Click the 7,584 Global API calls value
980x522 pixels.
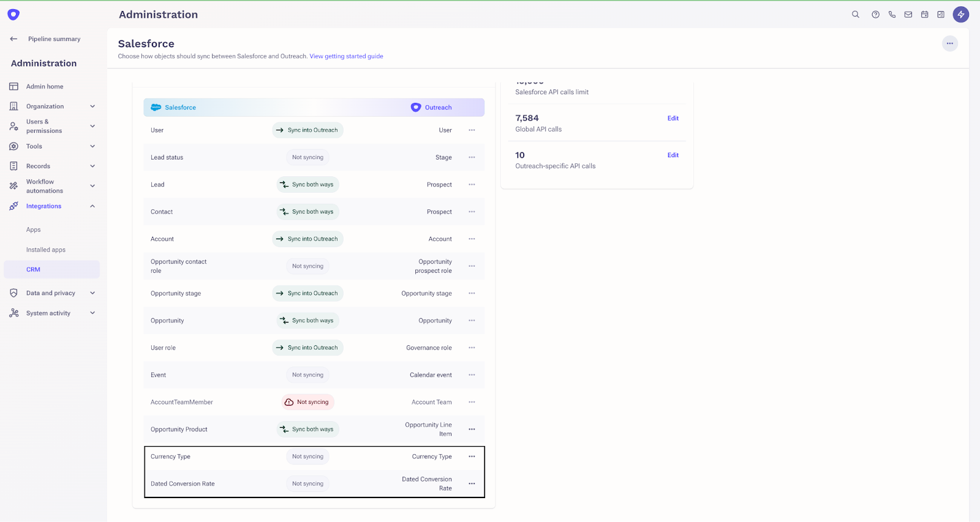[527, 118]
